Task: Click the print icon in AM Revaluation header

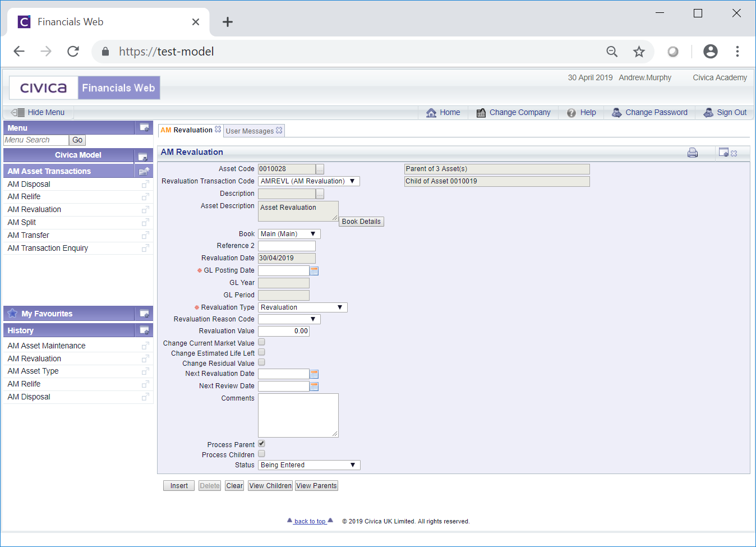Action: coord(693,153)
